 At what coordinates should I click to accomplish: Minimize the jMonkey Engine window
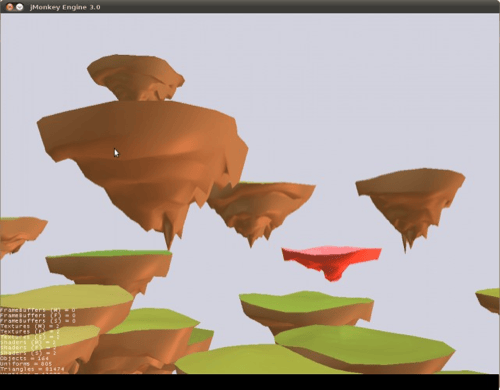click(20, 7)
